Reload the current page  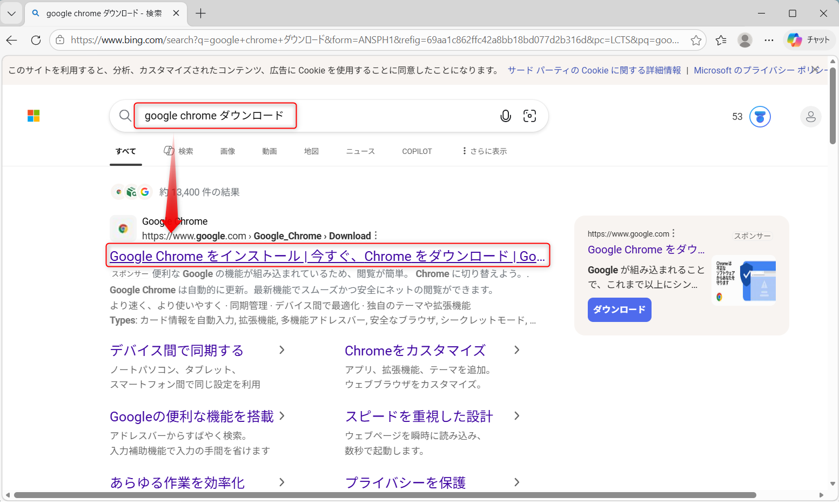pyautogui.click(x=36, y=40)
